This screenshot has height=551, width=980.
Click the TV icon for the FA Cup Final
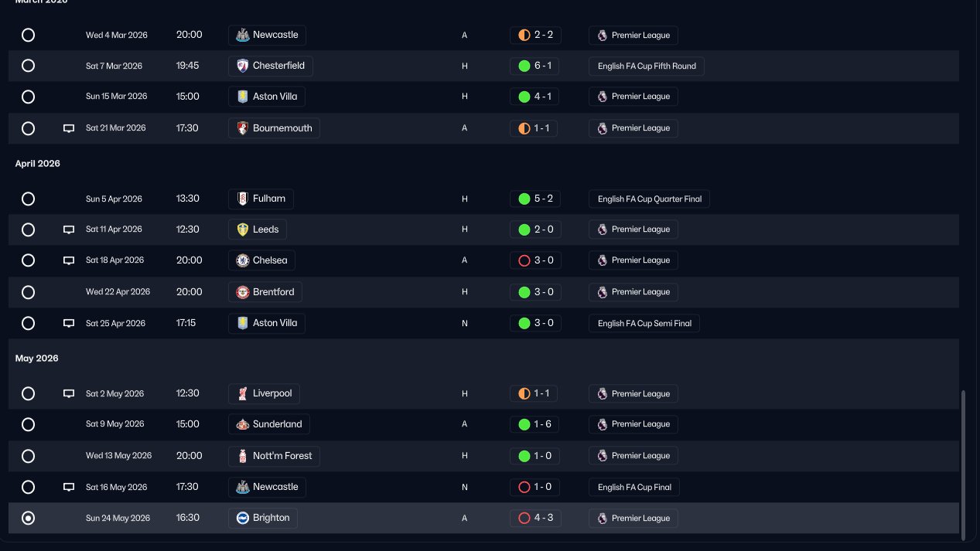tap(69, 488)
